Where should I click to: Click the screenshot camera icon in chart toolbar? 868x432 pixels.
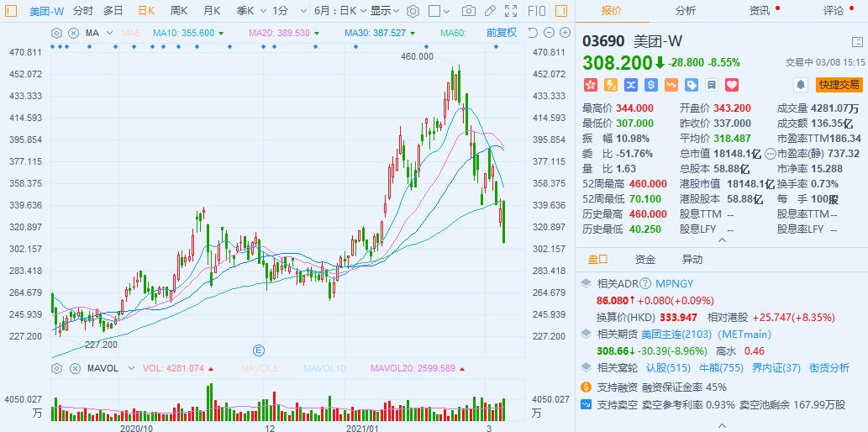467,11
